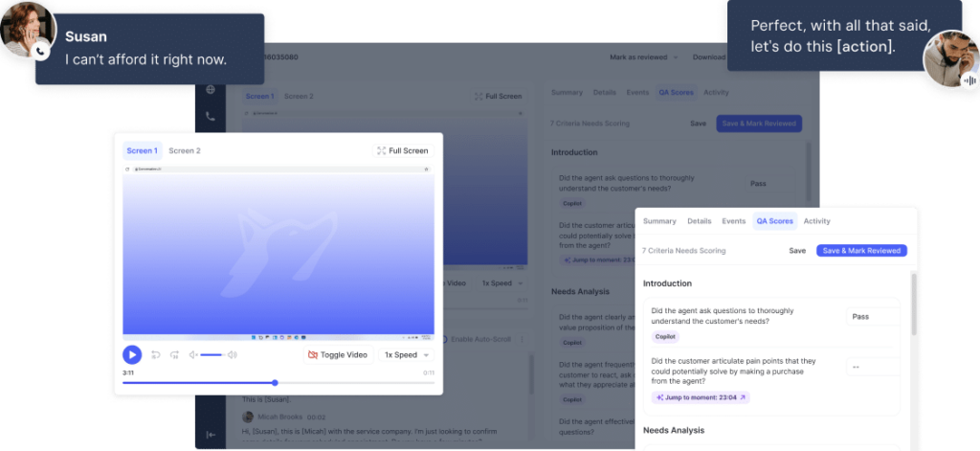Click Full Screen in background window
980x451 pixels.
pos(498,97)
